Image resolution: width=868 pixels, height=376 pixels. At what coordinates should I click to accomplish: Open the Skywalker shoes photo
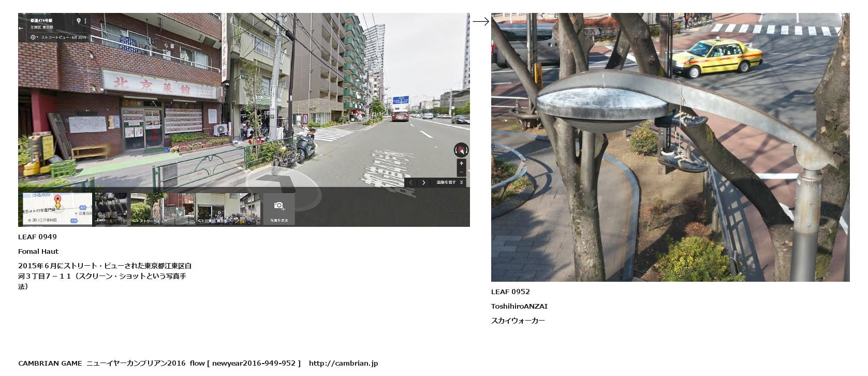[x=670, y=147]
